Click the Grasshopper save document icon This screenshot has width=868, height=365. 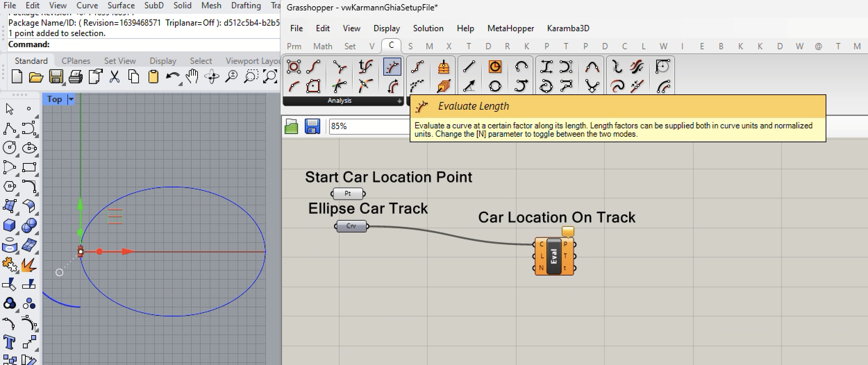(x=312, y=126)
